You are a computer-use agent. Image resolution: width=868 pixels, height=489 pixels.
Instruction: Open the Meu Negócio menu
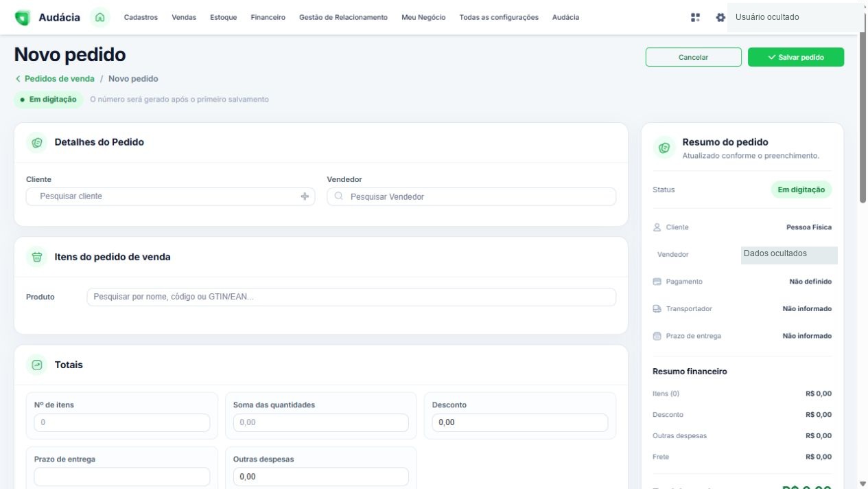(423, 17)
